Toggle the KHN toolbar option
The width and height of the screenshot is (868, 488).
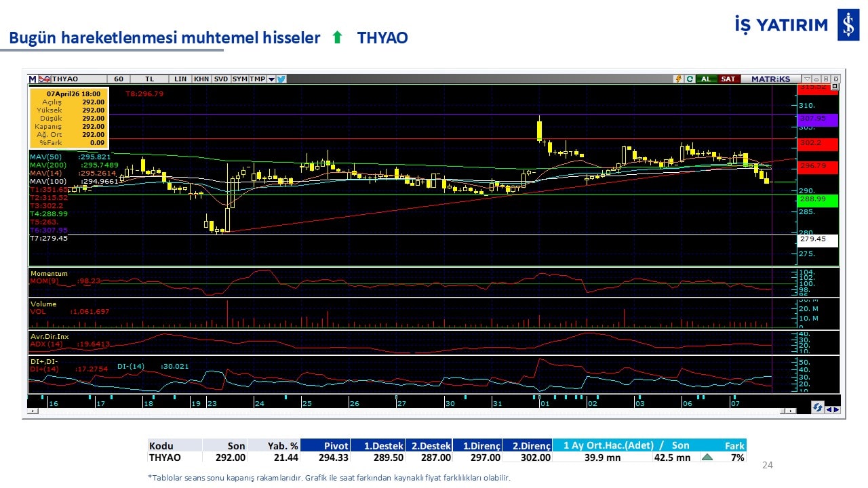coord(201,79)
